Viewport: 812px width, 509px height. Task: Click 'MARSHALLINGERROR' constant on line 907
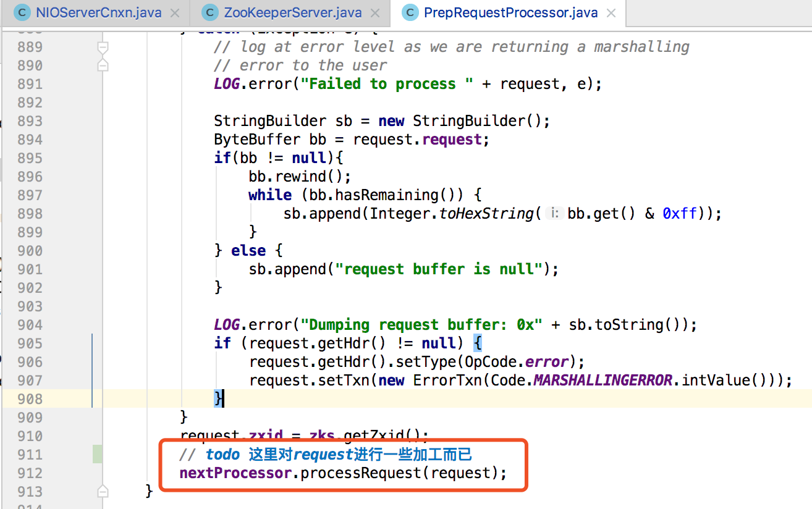tap(603, 381)
